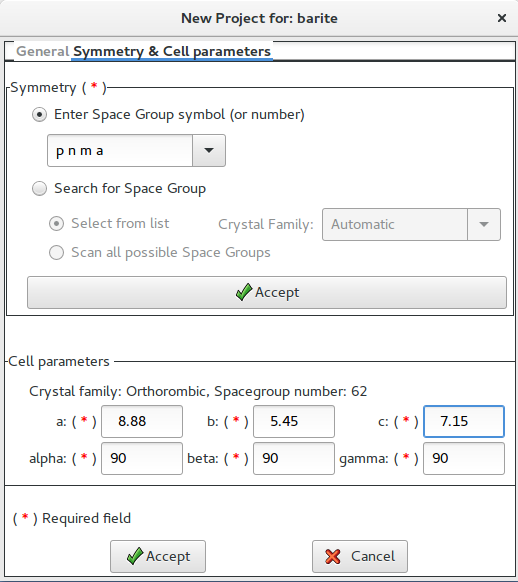518x582 pixels.
Task: Cancel the new project dialog
Action: [x=360, y=556]
